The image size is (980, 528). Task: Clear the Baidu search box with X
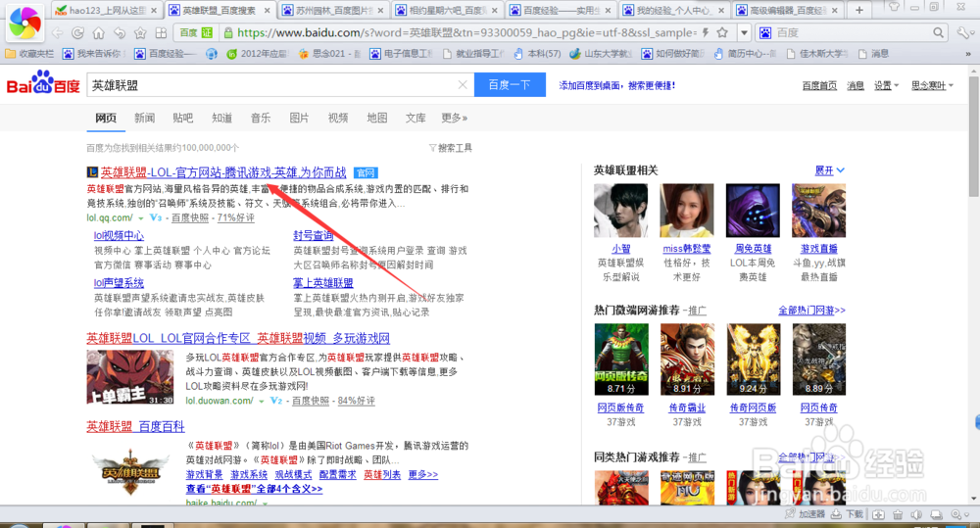(463, 85)
